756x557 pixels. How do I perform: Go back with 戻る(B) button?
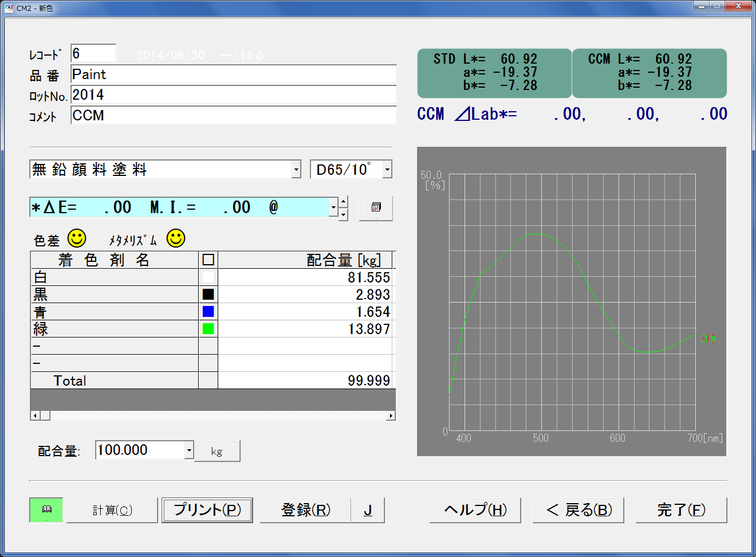[x=578, y=510]
